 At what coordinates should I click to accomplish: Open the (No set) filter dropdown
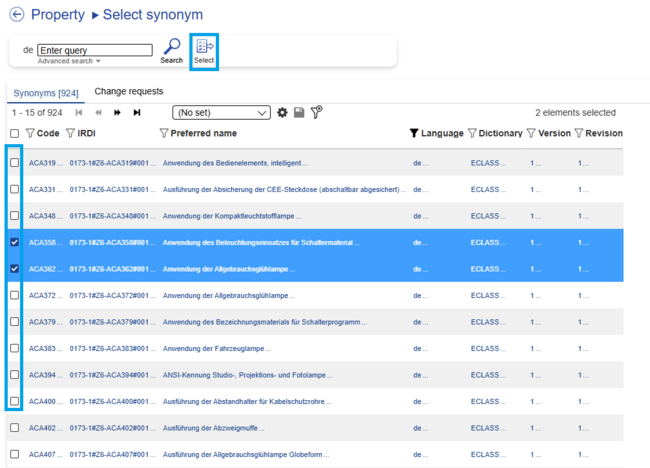pos(221,113)
